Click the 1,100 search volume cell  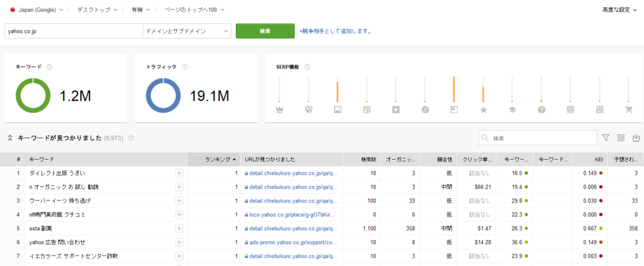coord(369,228)
